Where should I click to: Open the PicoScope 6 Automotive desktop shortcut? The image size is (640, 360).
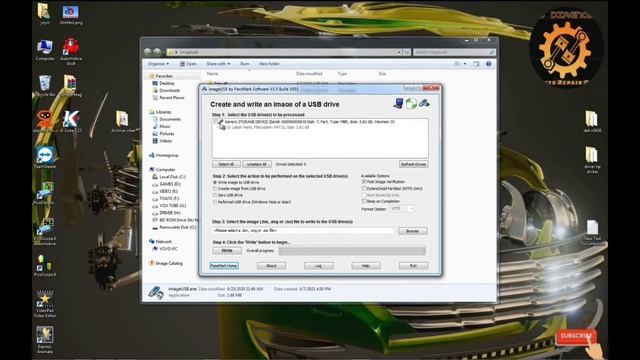coord(45,232)
